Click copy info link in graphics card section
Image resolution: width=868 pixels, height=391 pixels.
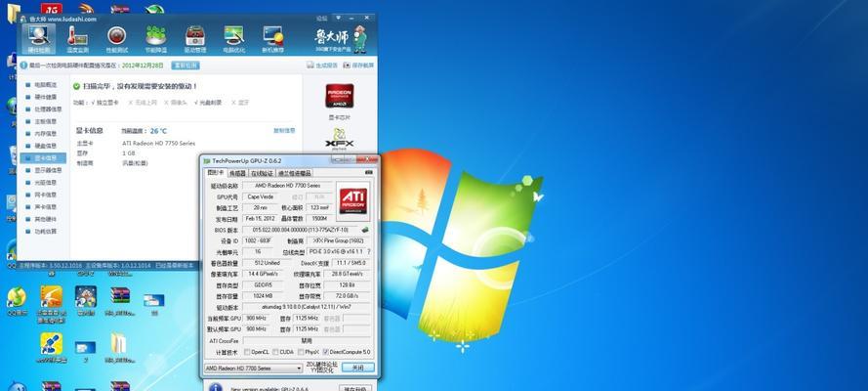coord(284,131)
